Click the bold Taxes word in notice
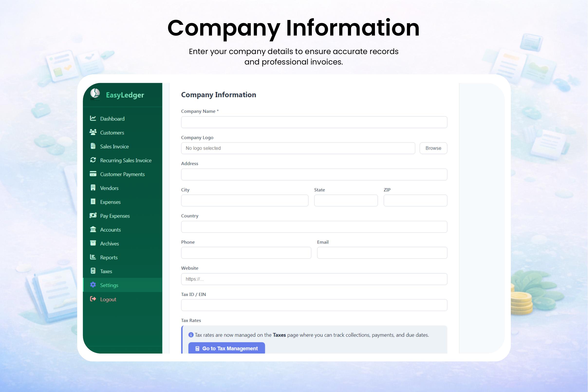The image size is (588, 392). (279, 335)
